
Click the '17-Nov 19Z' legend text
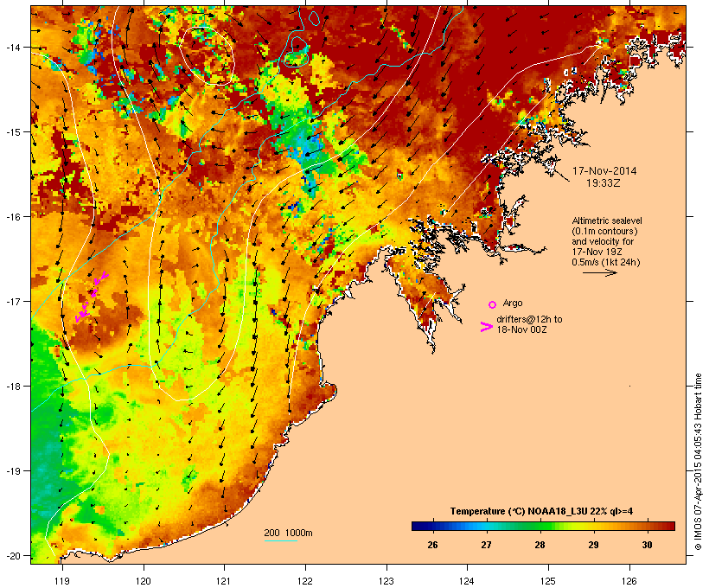tap(597, 252)
